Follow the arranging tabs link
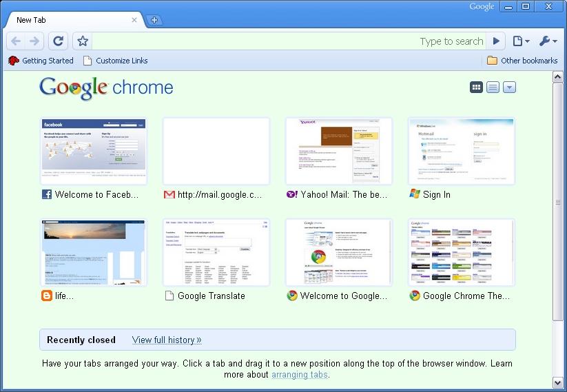The image size is (567, 392). (300, 374)
